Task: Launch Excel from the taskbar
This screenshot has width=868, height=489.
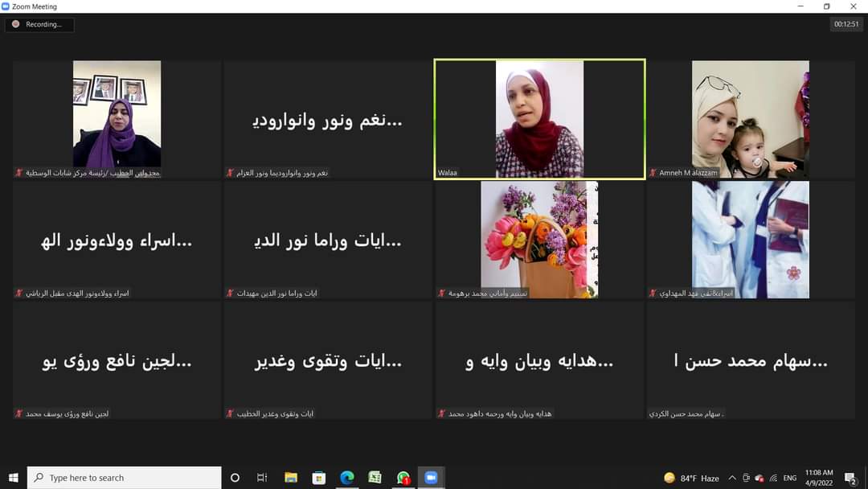Action: click(x=375, y=478)
